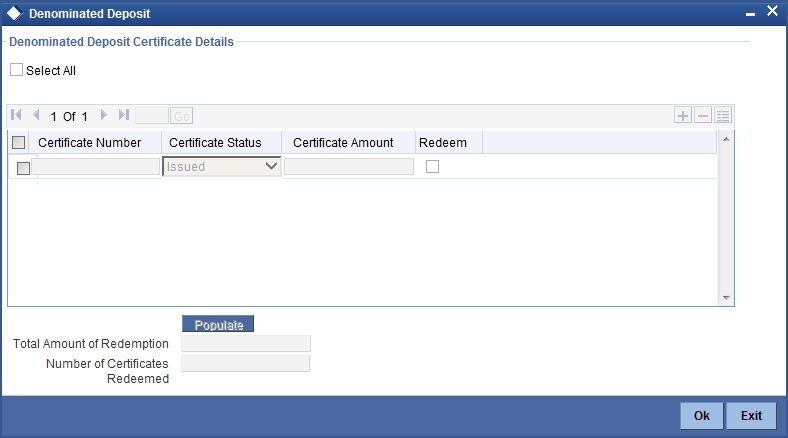
Task: Click the table scrollbar up arrow
Action: click(x=726, y=139)
